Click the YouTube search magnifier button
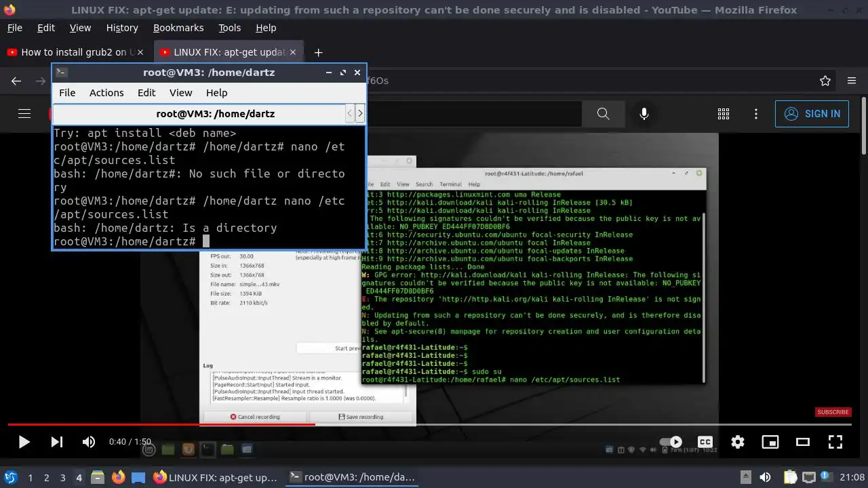 (x=604, y=114)
